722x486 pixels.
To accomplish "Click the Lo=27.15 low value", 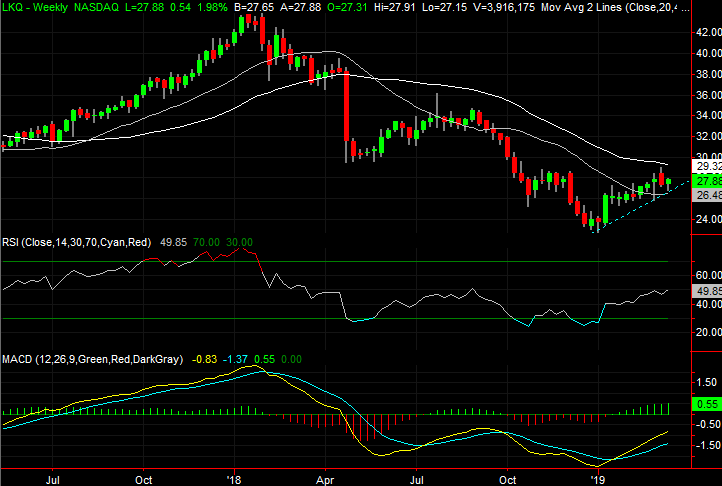I will (444, 7).
